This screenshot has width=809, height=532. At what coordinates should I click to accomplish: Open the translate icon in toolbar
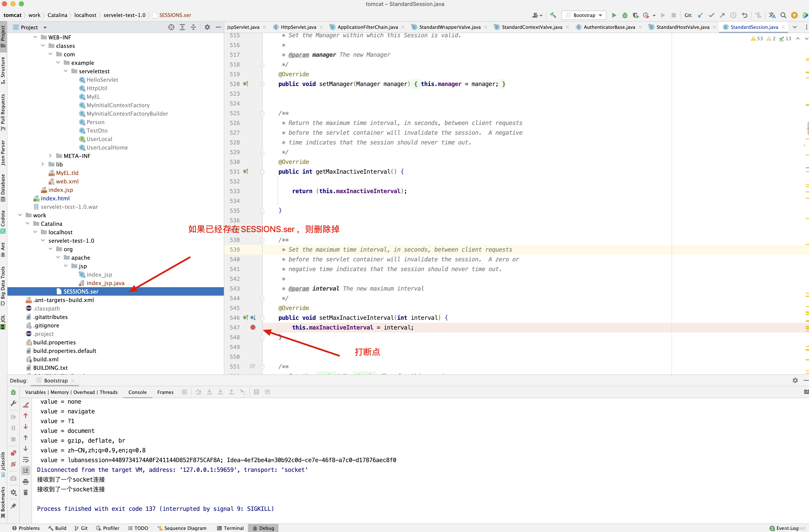click(x=772, y=15)
